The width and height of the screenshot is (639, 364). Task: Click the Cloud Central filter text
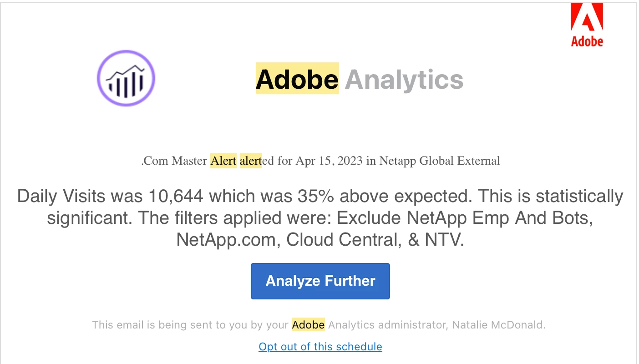tap(342, 240)
